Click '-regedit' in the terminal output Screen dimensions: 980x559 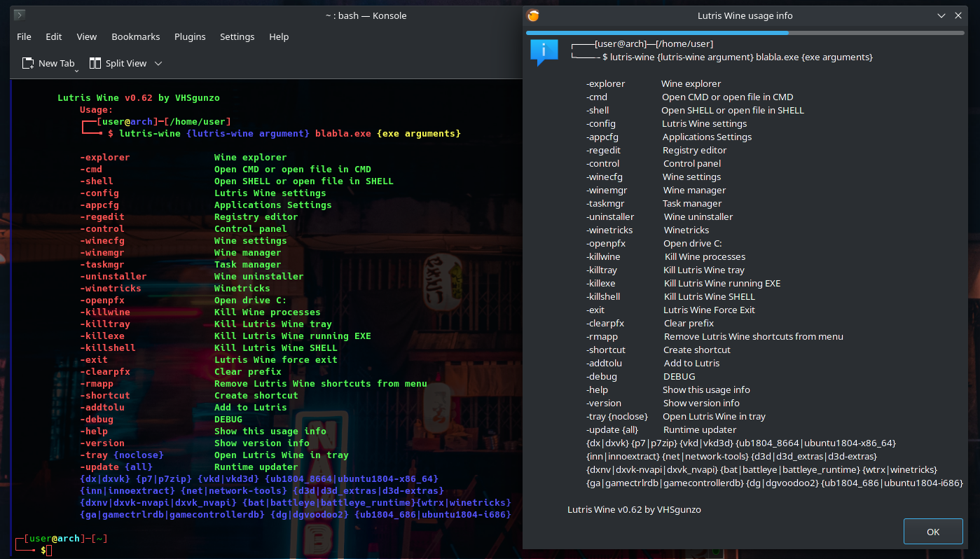(x=102, y=216)
